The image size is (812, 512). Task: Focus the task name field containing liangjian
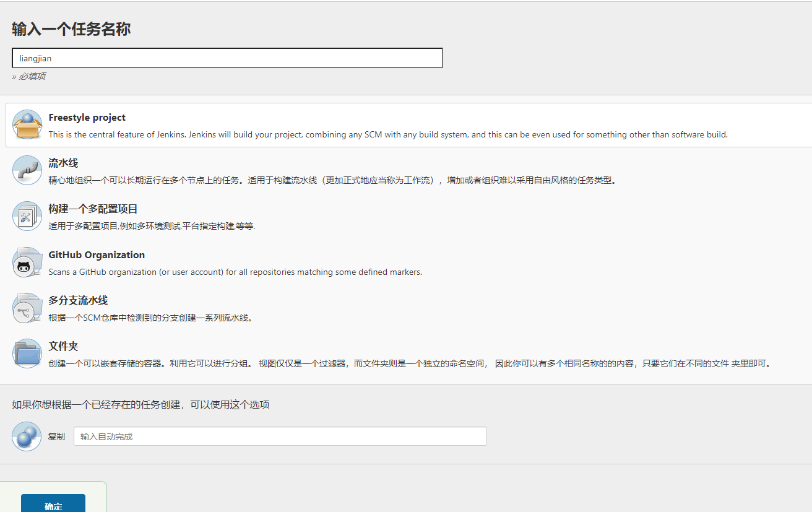[x=227, y=58]
